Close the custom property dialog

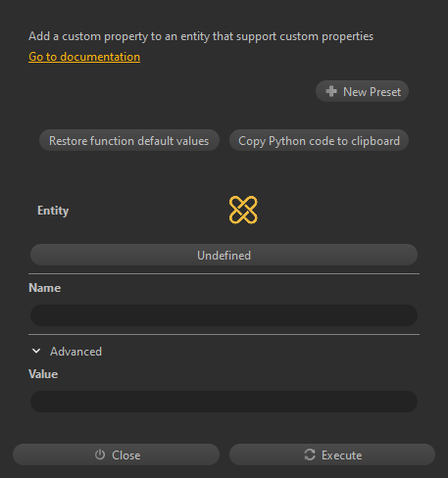click(116, 454)
